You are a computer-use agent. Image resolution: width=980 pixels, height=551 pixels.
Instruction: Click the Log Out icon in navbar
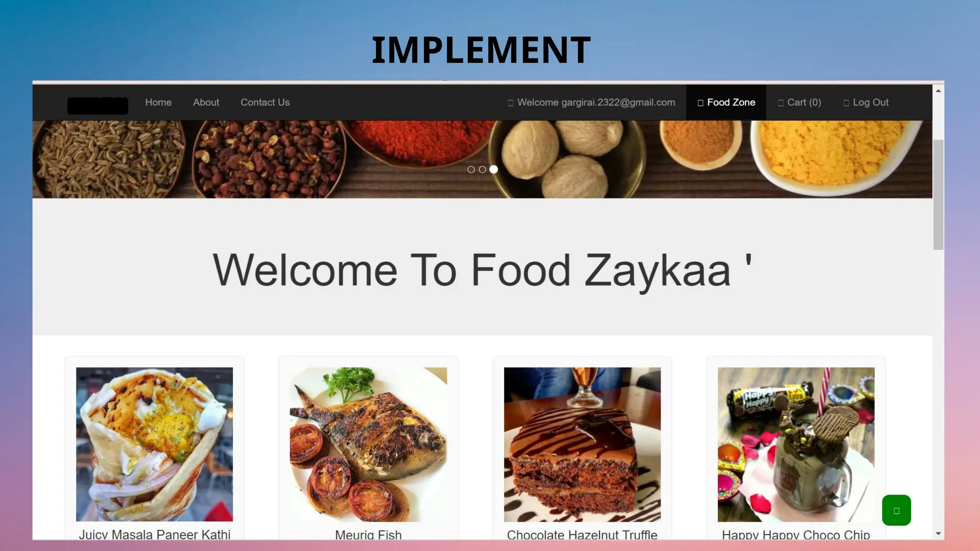[846, 103]
